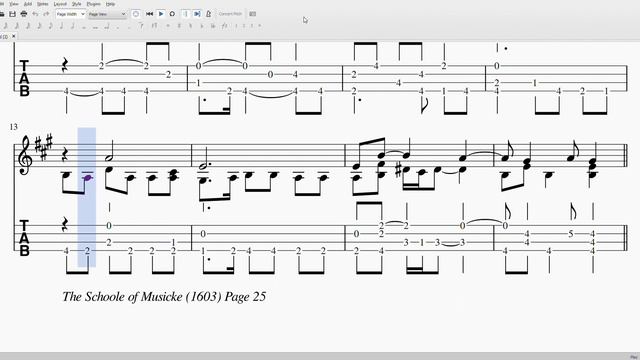Toggle play repeats button
The width and height of the screenshot is (640, 360).
[185, 14]
